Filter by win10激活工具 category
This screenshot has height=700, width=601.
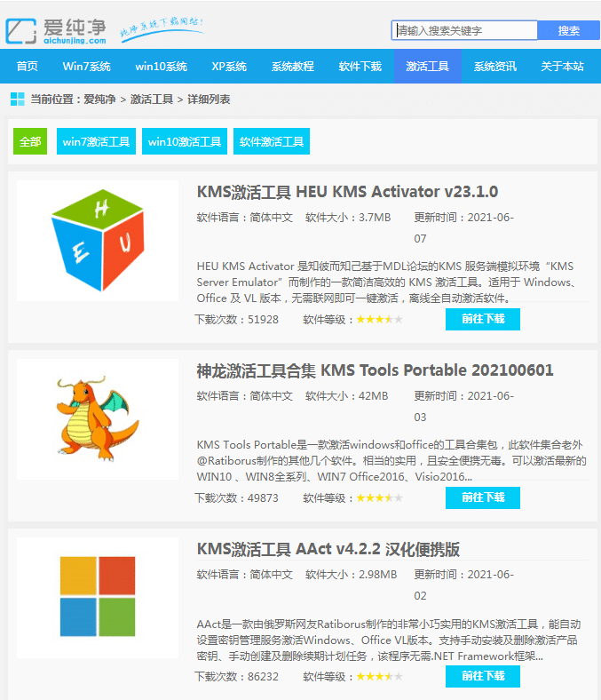(x=185, y=142)
